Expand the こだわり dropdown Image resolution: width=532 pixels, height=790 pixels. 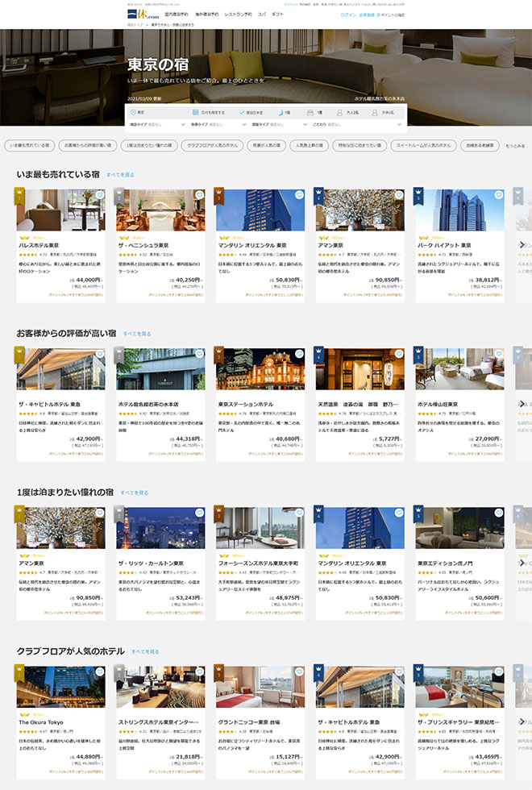(x=356, y=124)
